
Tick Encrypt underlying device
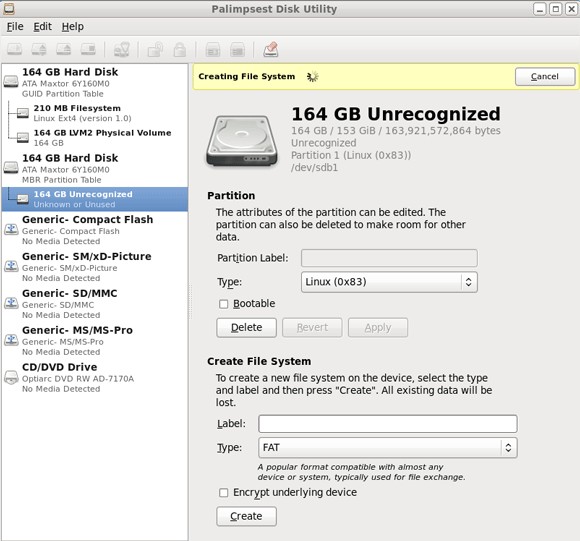pos(223,493)
